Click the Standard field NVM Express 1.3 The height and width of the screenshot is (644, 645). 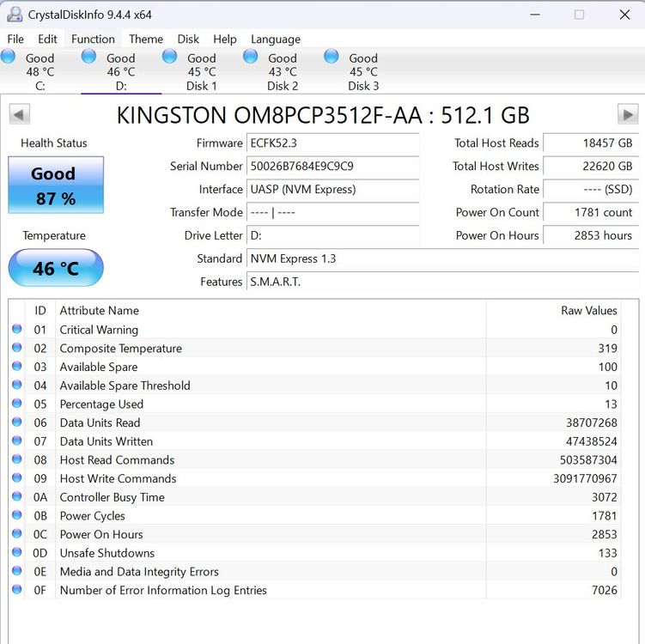point(442,258)
